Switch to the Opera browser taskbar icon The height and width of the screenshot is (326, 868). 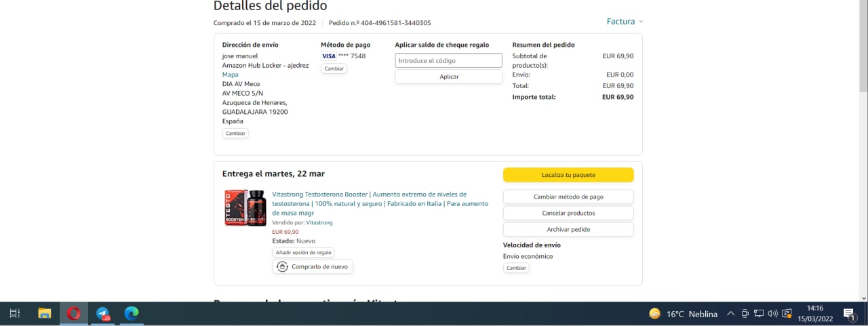tap(73, 313)
